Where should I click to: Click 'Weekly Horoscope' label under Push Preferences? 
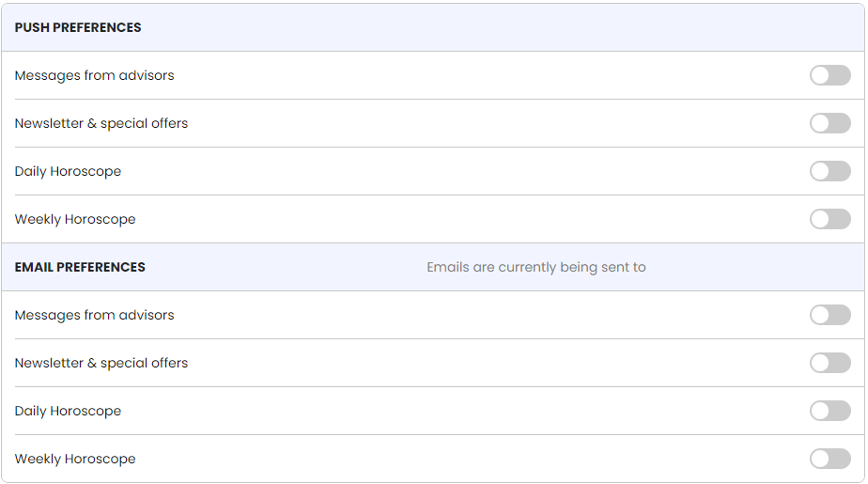[x=75, y=219]
